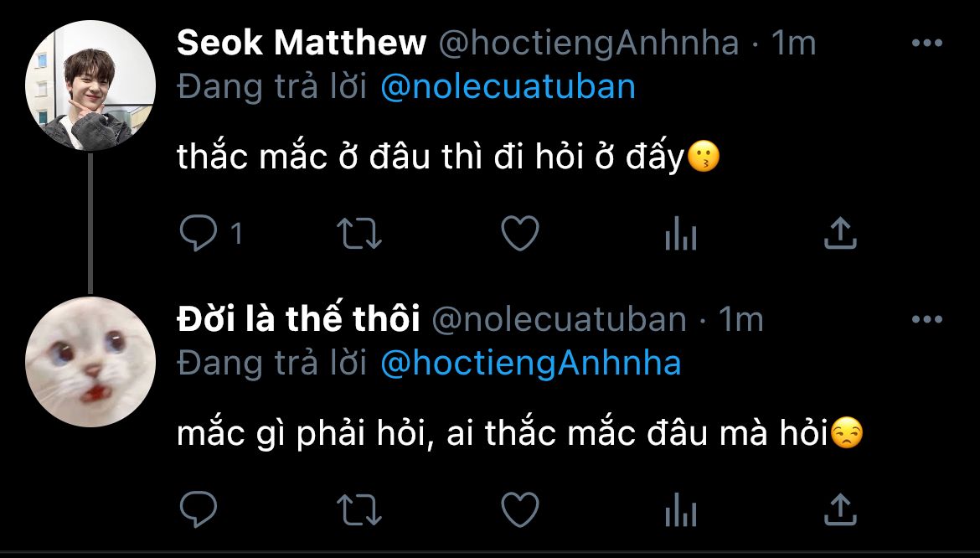
Task: Click the @nolecuatuban mention link
Action: click(x=508, y=87)
